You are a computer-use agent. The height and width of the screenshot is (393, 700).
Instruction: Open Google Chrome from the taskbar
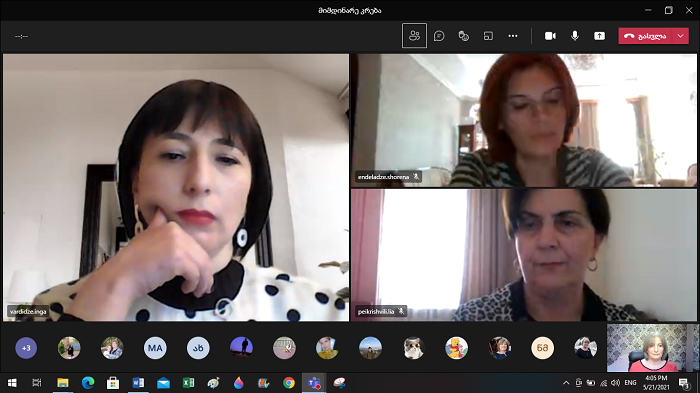coord(289,383)
